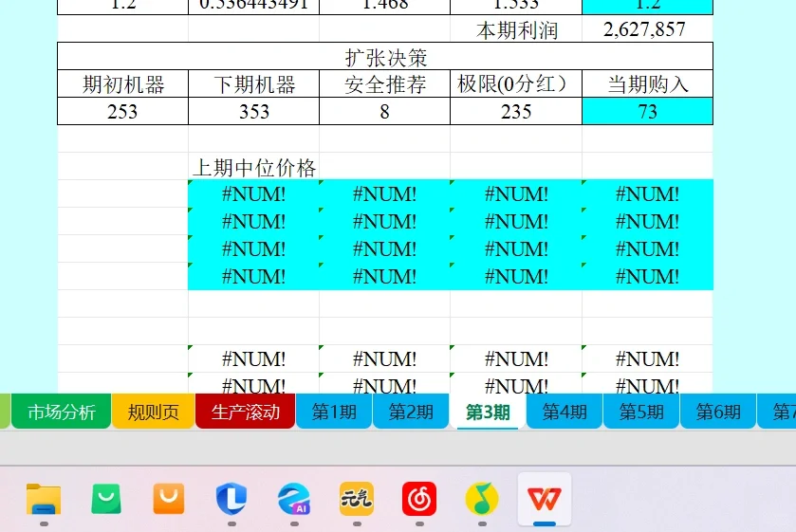
Task: Click the 安全推荐 header cell
Action: click(x=385, y=83)
